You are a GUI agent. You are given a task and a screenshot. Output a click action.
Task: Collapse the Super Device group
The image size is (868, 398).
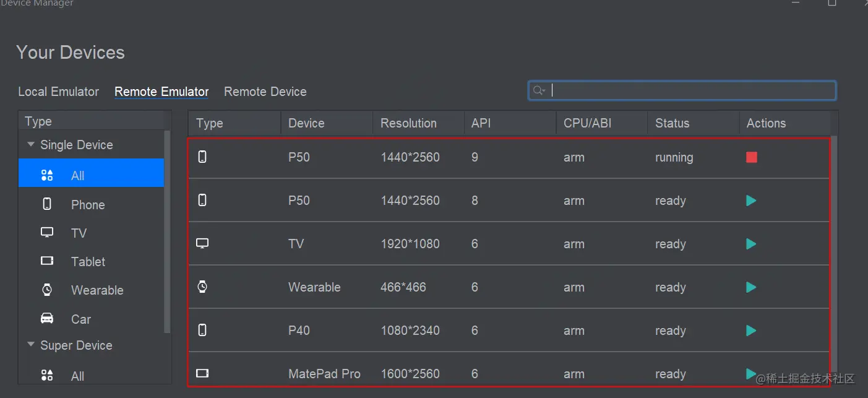click(31, 345)
